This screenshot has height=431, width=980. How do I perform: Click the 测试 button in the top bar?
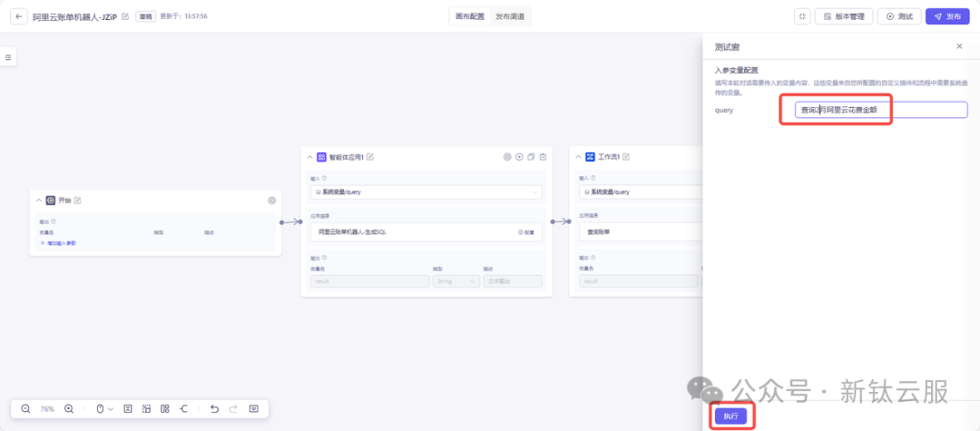899,16
